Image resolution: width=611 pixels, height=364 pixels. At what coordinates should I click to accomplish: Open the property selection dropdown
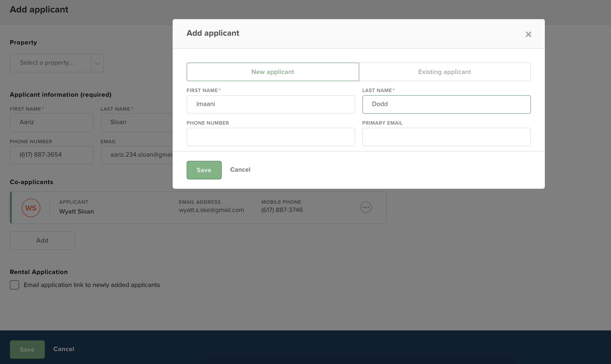pyautogui.click(x=51, y=63)
